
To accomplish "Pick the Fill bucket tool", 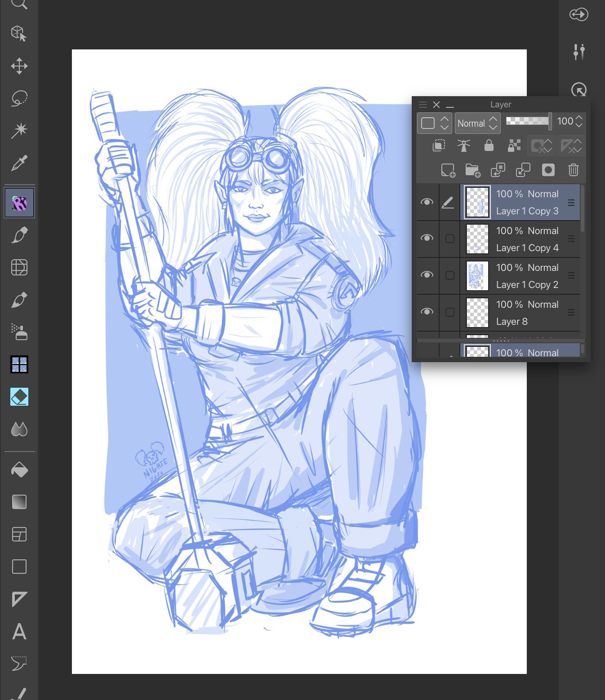I will (x=19, y=470).
